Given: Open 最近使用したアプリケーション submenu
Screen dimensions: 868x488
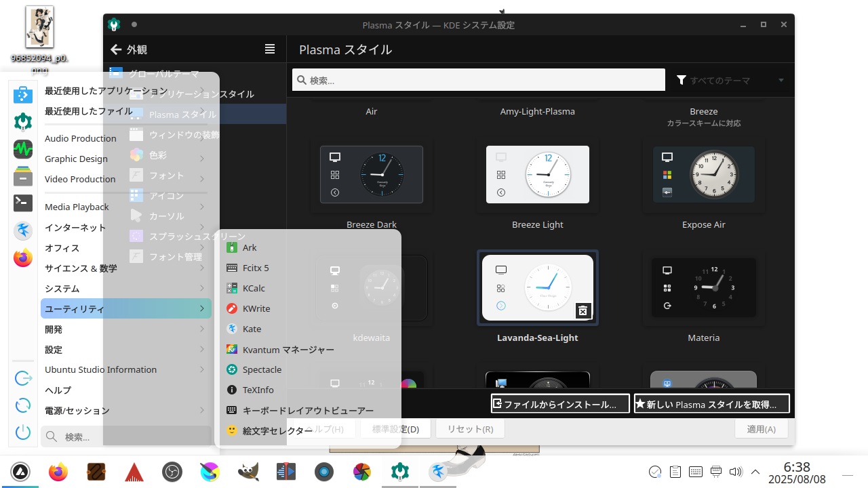Looking at the screenshot, I should tap(126, 91).
